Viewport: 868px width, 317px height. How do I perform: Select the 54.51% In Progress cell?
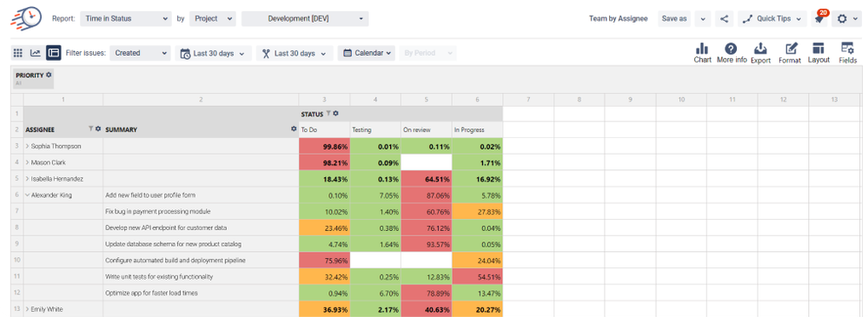click(x=477, y=276)
